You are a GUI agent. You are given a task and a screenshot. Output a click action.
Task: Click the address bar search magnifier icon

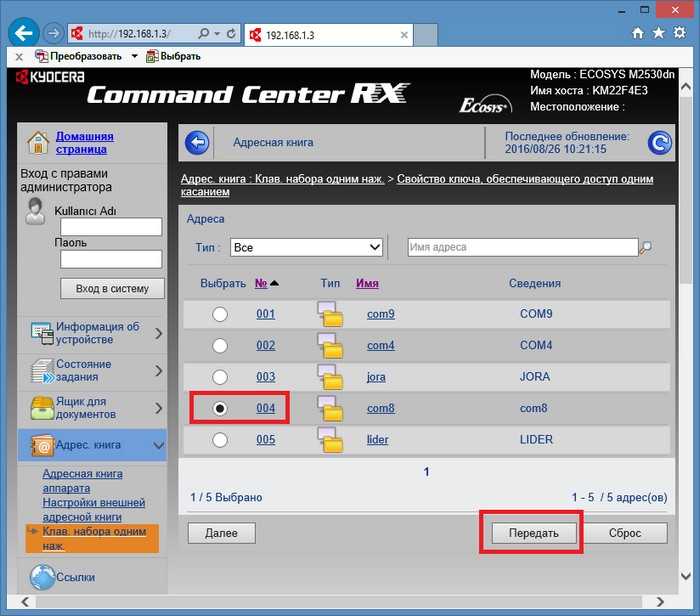(x=203, y=33)
